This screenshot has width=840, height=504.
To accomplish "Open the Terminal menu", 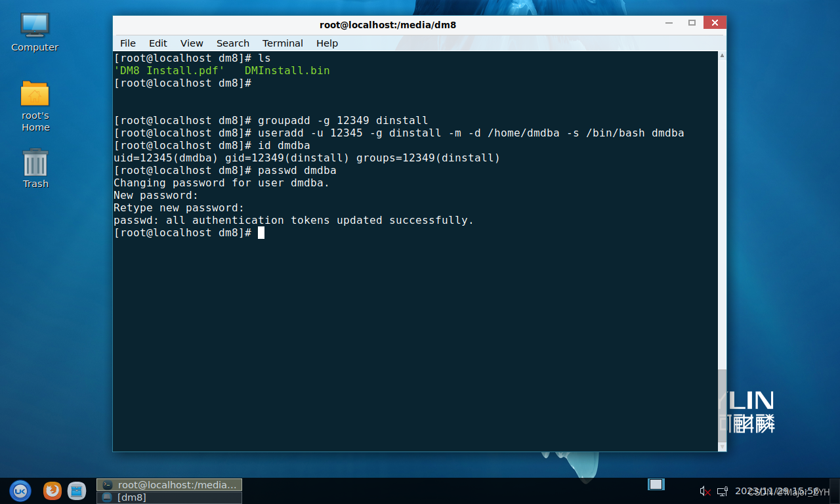I will (283, 43).
